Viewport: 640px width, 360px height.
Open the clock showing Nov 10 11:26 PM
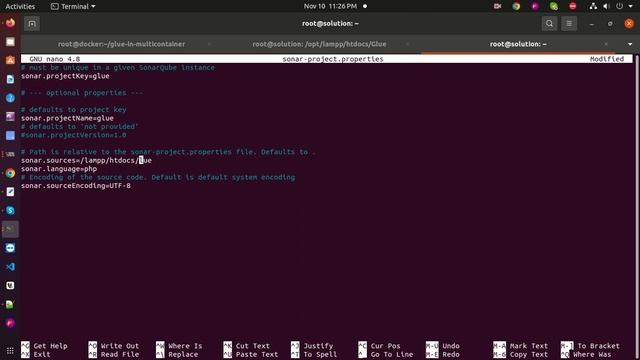[330, 6]
